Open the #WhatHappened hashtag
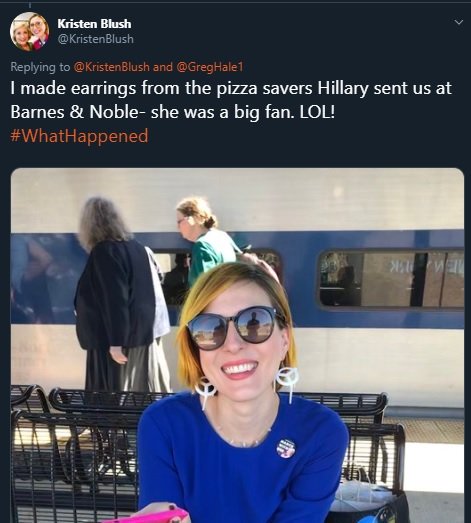Image resolution: width=471 pixels, height=523 pixels. pos(79,136)
